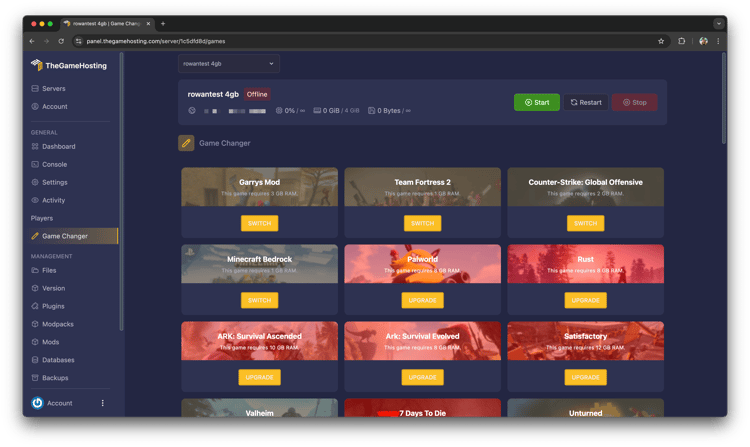Click the Backups archive icon

35,378
